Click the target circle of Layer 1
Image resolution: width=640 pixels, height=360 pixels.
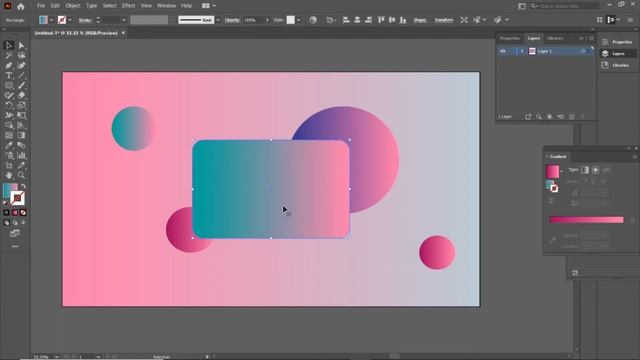[x=583, y=51]
